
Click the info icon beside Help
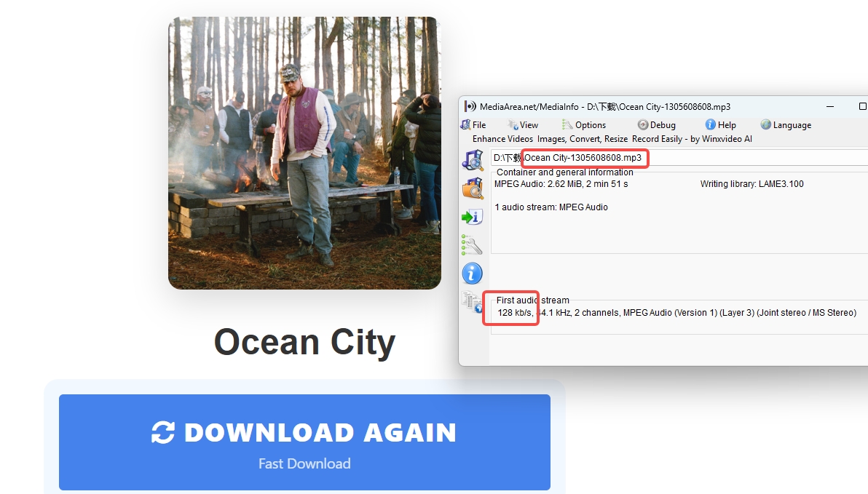click(x=709, y=124)
